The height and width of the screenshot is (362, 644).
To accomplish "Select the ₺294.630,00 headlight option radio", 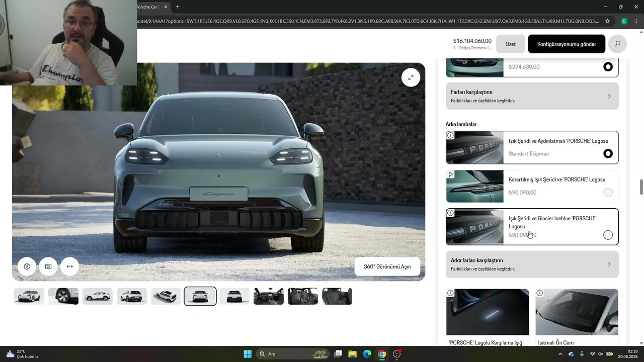I will [608, 67].
